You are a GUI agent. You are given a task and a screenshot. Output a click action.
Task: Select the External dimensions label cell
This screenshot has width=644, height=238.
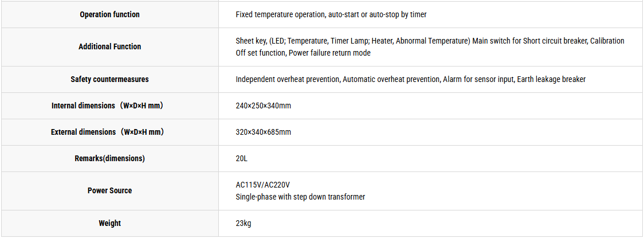tap(109, 132)
